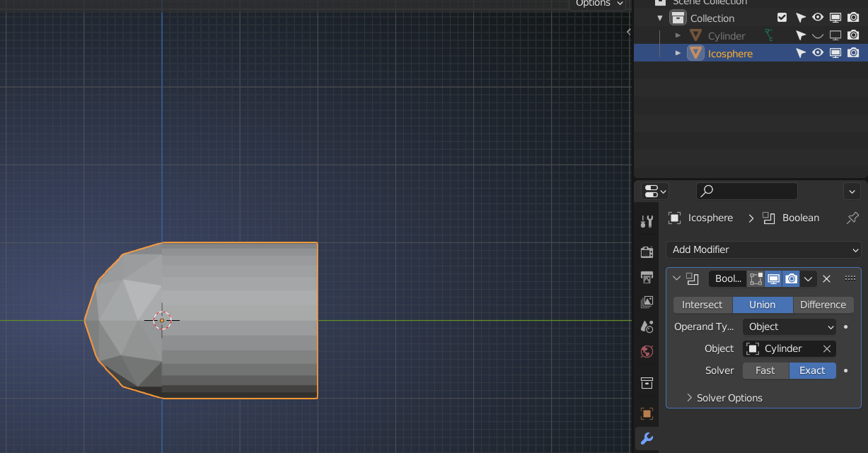
Task: Select the Union operation
Action: 763,305
